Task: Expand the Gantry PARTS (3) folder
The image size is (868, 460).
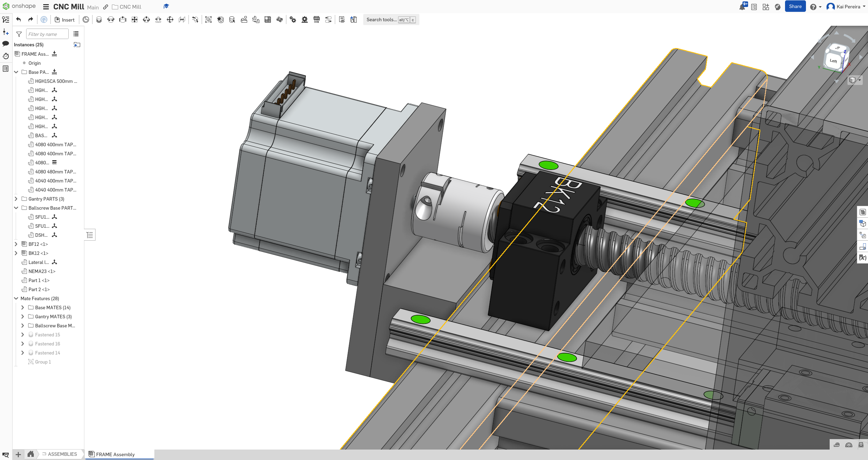Action: (16, 199)
